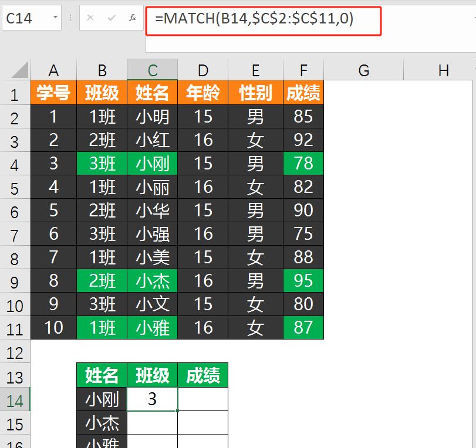Select column E header

point(255,70)
